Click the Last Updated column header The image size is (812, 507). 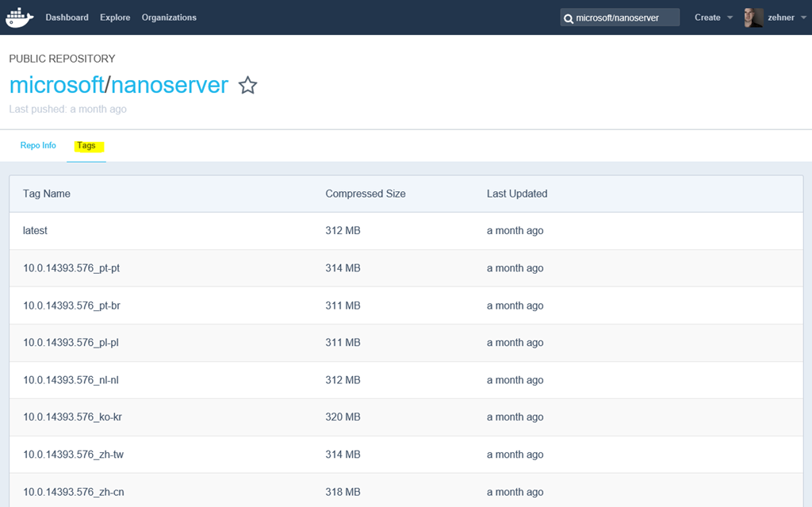[517, 194]
